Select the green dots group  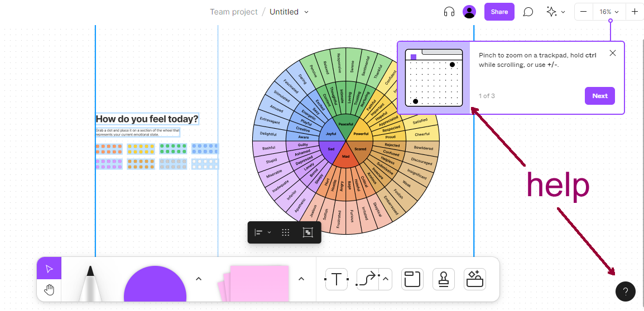point(173,149)
